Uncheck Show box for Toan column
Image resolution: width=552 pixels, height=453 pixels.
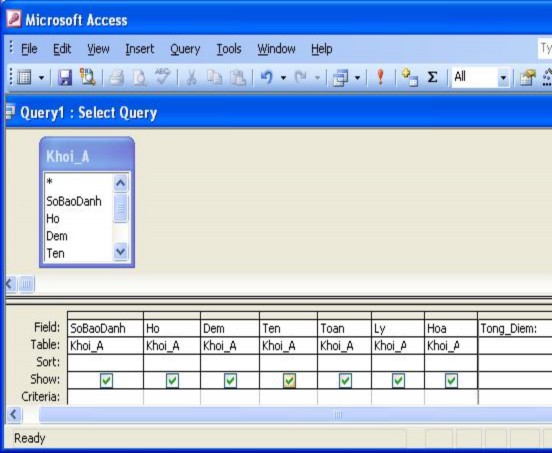click(345, 380)
